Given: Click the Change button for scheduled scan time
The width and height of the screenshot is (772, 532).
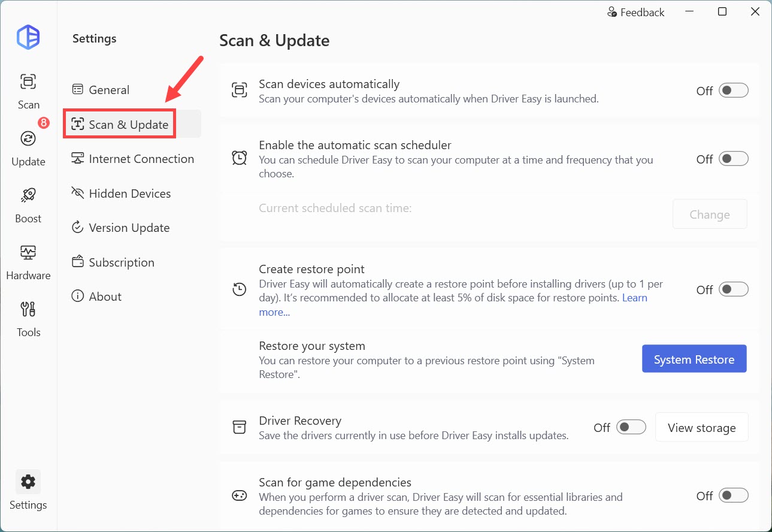Looking at the screenshot, I should point(710,214).
